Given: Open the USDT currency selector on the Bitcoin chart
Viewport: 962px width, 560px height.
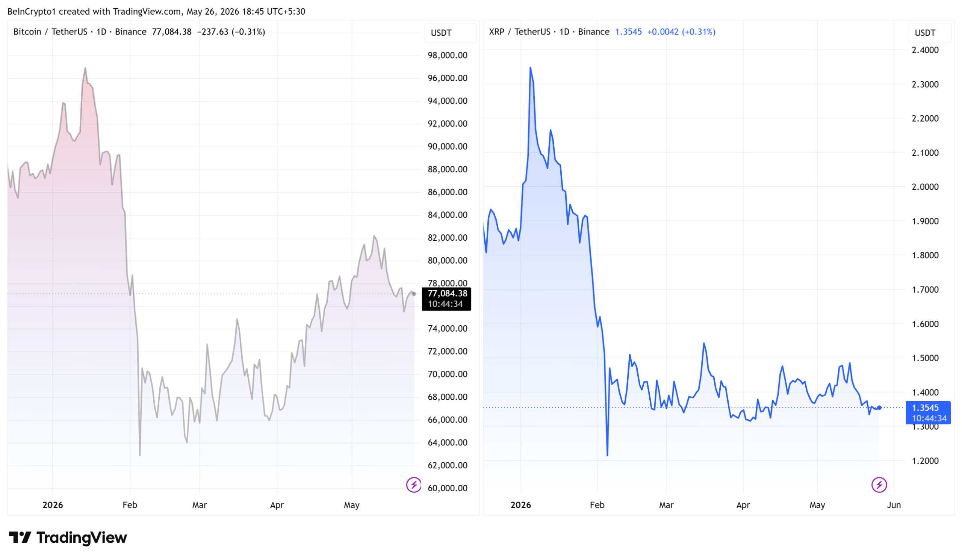Looking at the screenshot, I should (x=450, y=33).
